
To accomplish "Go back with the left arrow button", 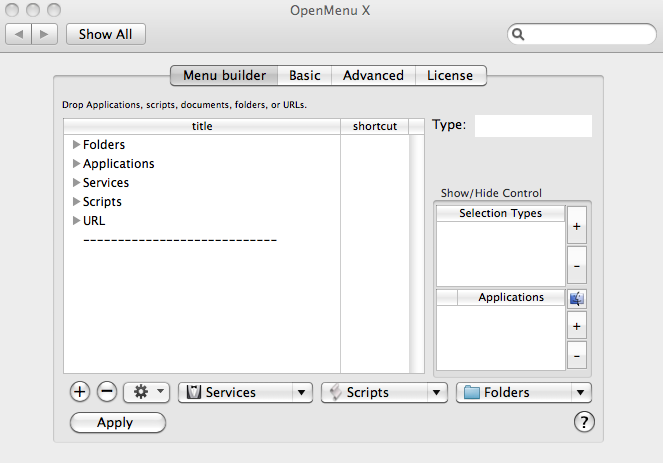I will (x=18, y=34).
